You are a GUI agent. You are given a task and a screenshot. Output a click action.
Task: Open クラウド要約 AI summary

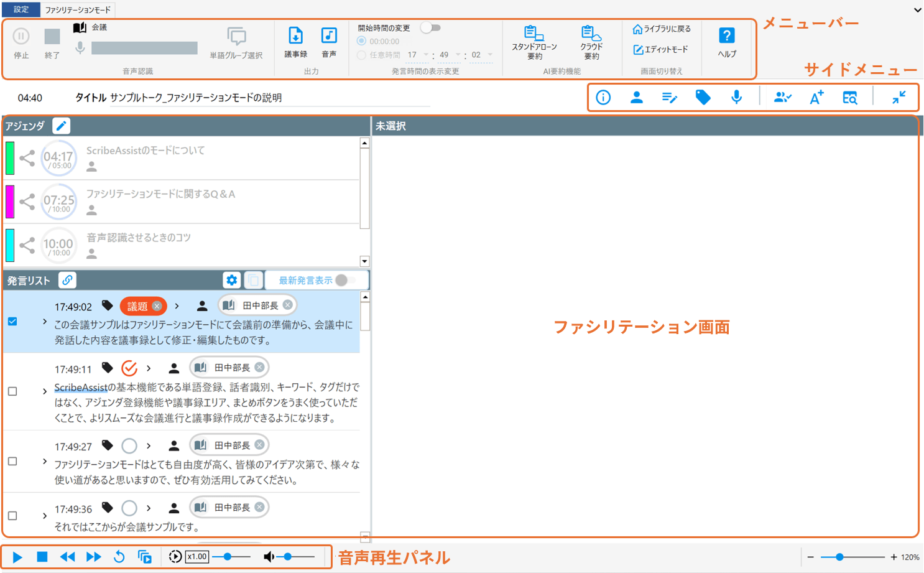coord(591,42)
